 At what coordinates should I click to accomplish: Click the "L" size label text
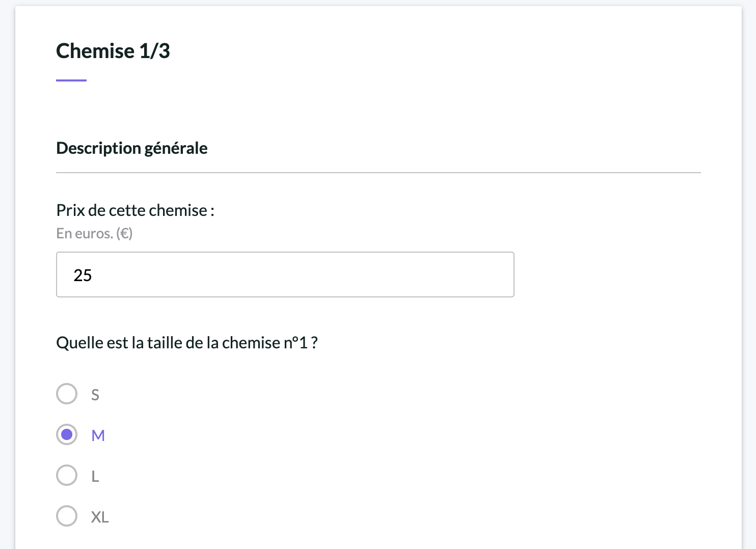pyautogui.click(x=95, y=476)
